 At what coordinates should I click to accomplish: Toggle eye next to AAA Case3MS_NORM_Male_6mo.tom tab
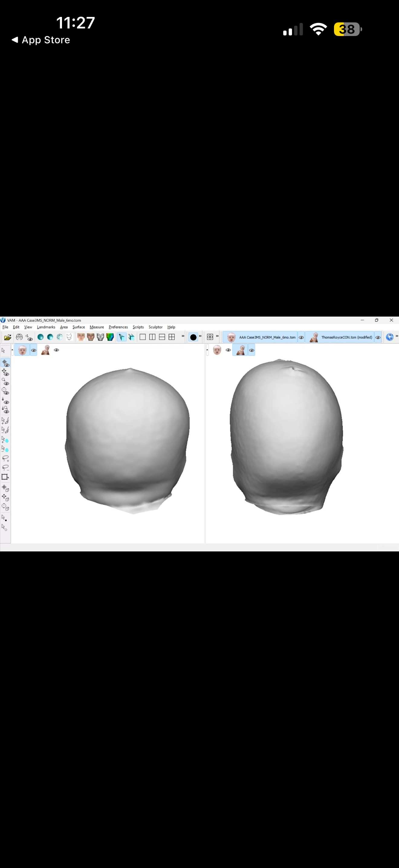tap(301, 337)
